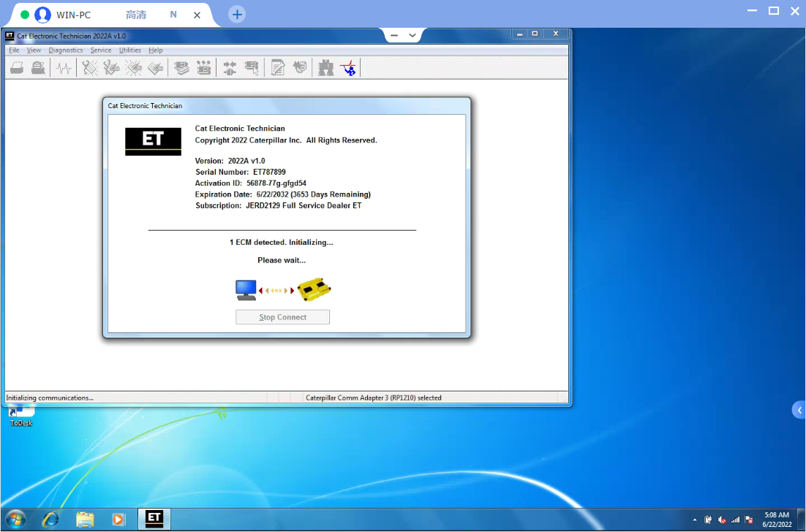The height and width of the screenshot is (532, 806).
Task: Click the second printer icon (Print Preview) in toolbar
Action: 38,68
